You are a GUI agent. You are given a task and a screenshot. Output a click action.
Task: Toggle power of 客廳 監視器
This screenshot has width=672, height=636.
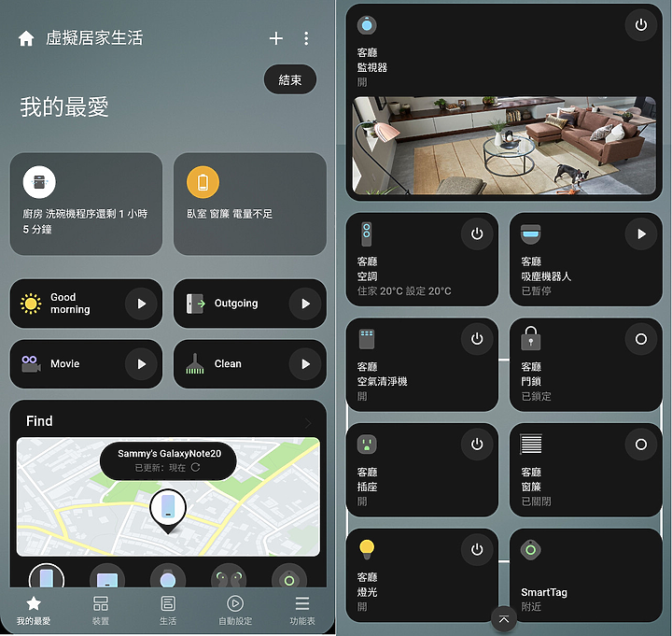[640, 25]
